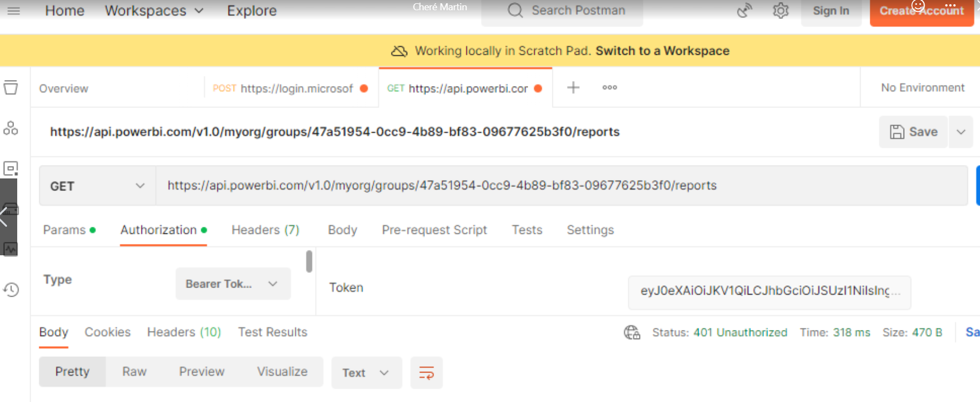Open the Workspaces dropdown menu
Viewport: 980px width, 402px height.
(154, 11)
